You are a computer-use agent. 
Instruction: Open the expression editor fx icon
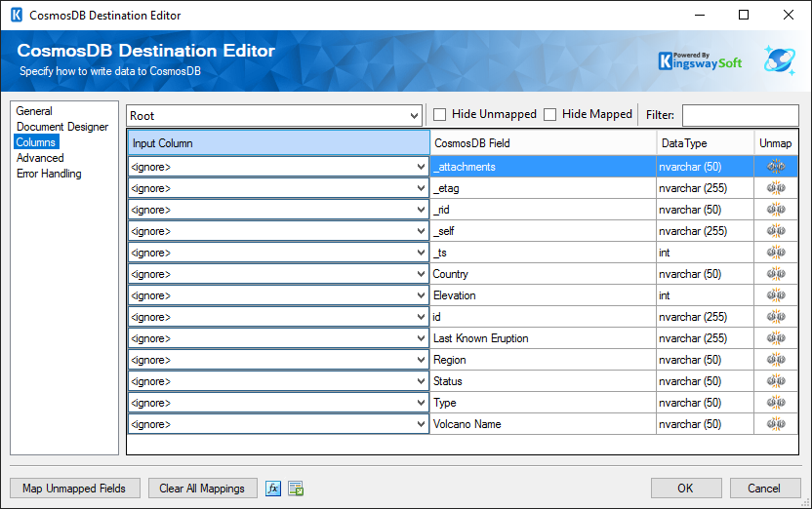click(x=273, y=488)
